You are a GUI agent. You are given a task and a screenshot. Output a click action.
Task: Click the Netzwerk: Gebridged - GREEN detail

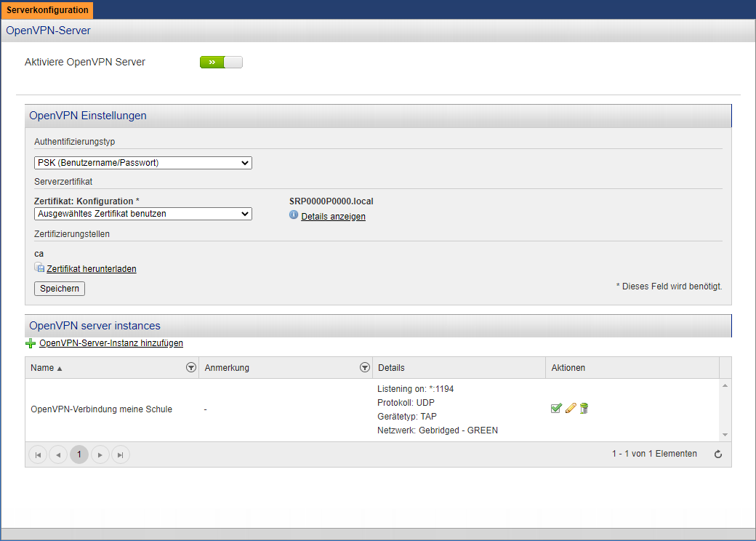tap(438, 430)
